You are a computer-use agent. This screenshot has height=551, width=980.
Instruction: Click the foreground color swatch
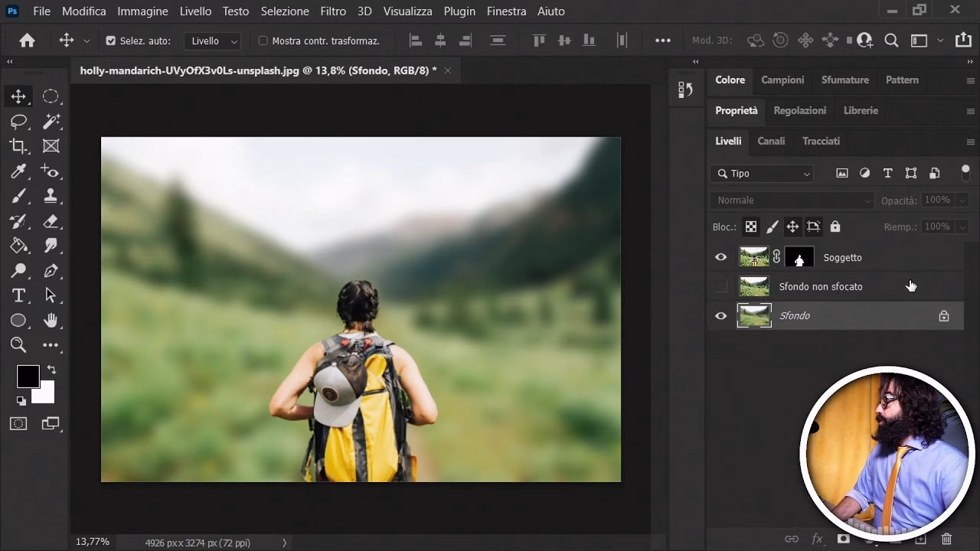pyautogui.click(x=28, y=376)
